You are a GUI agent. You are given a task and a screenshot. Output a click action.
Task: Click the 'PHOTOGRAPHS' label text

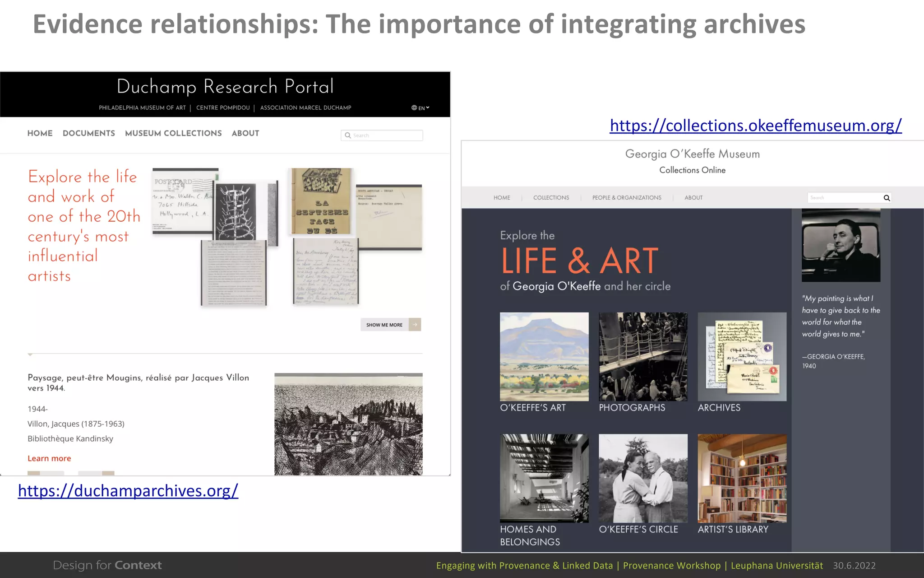coord(632,408)
